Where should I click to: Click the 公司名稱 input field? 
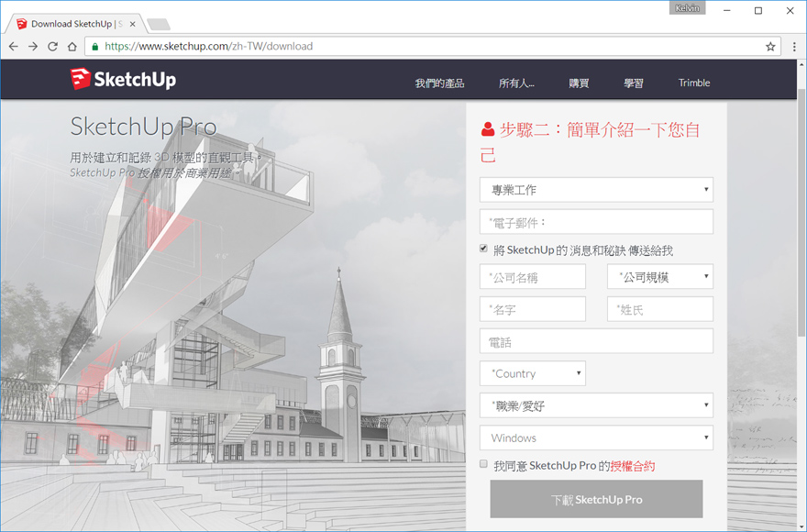click(532, 277)
